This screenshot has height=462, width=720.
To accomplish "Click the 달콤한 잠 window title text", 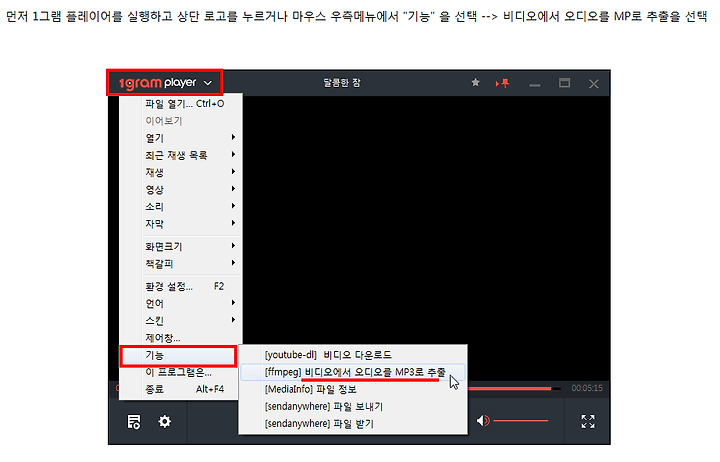I will click(x=342, y=83).
